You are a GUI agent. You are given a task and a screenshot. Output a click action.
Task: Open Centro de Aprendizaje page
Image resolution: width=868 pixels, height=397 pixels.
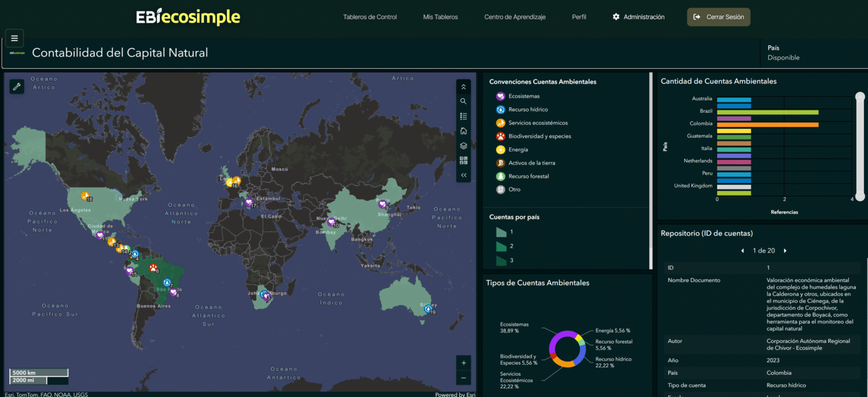[515, 17]
